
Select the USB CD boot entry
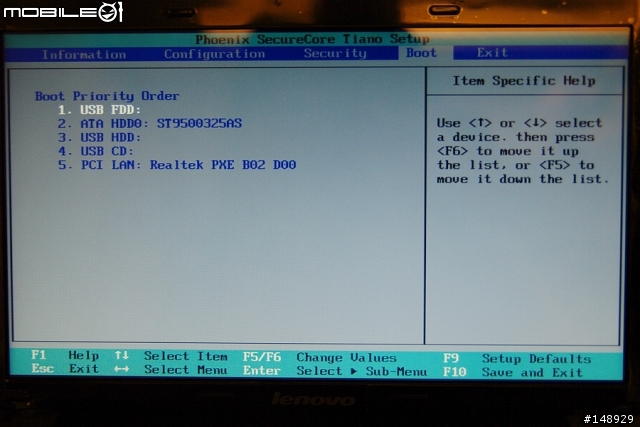click(96, 151)
